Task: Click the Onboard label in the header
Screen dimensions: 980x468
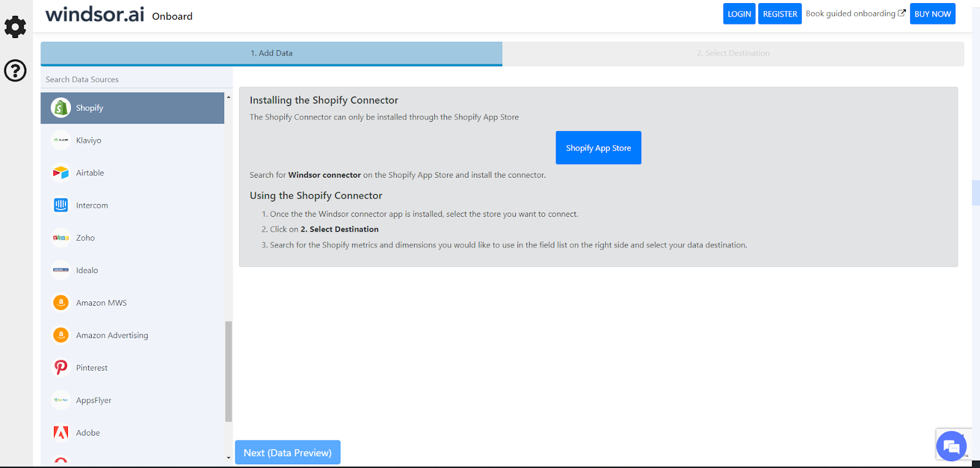Action: pos(172,17)
